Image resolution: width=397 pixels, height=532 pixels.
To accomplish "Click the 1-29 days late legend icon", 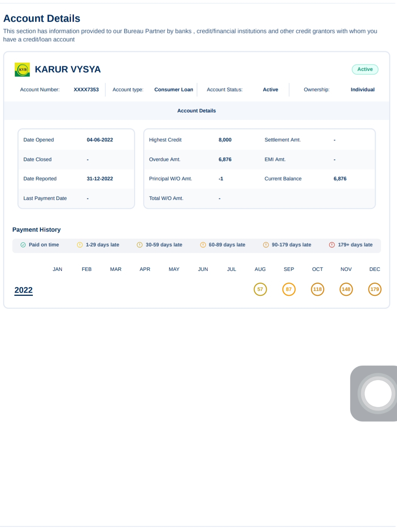I will (80, 245).
